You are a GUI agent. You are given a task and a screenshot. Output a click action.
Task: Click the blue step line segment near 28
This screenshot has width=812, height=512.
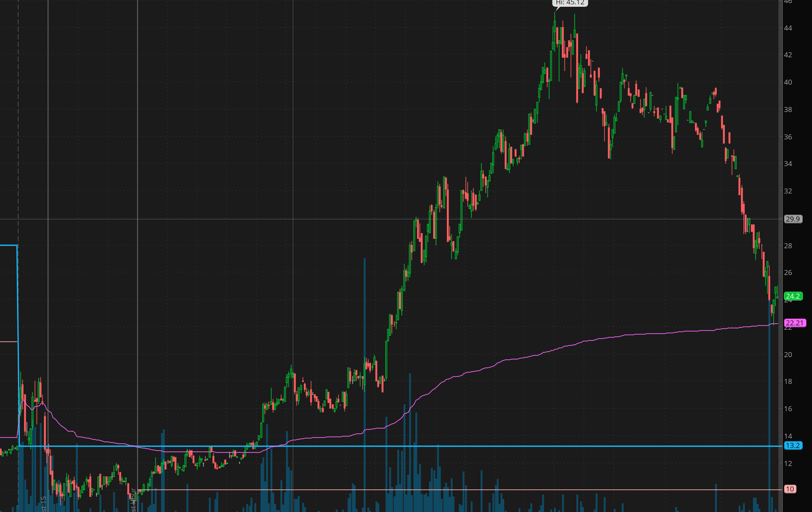[8, 245]
